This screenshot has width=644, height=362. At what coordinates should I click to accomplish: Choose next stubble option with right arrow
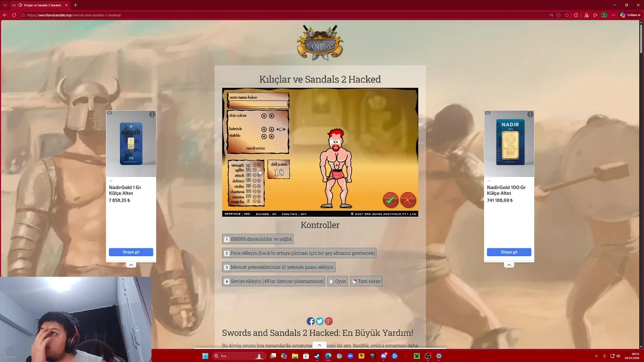point(272,136)
